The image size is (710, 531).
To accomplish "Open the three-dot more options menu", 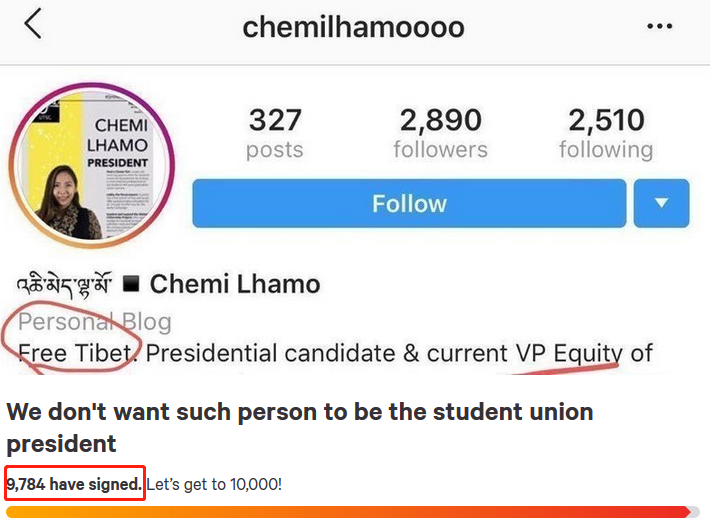I will 659,26.
